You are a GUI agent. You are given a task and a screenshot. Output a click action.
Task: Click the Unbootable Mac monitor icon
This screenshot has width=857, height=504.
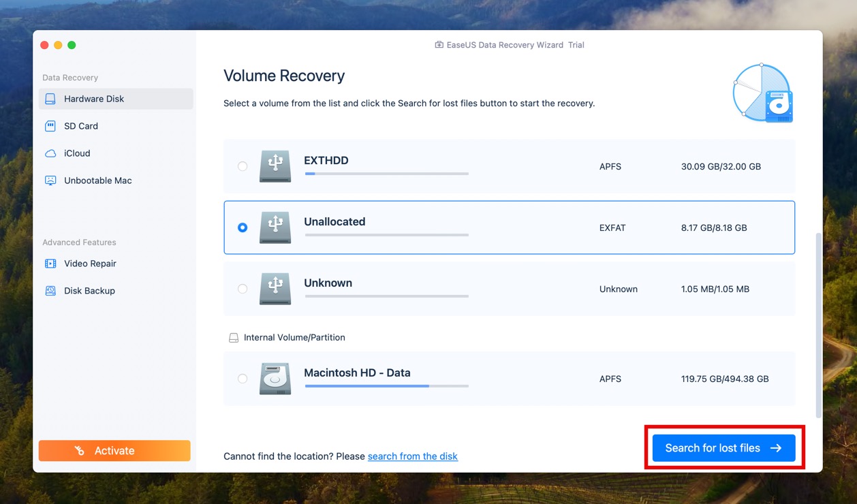tap(50, 180)
